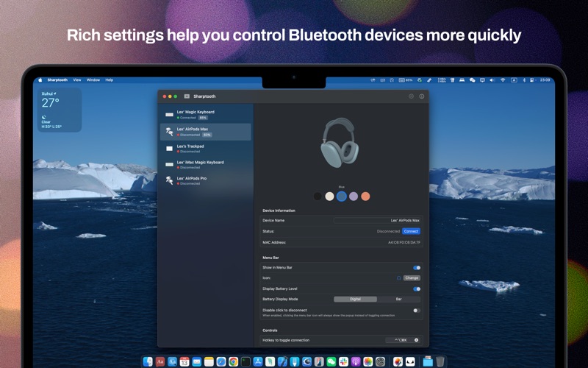Open the Window menu
The image size is (588, 368).
coord(93,79)
